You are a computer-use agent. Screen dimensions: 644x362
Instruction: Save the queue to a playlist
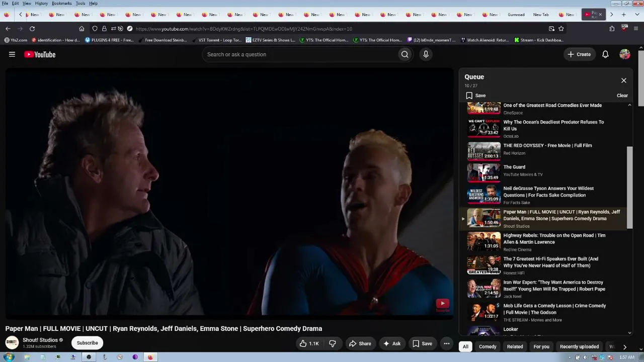(475, 96)
